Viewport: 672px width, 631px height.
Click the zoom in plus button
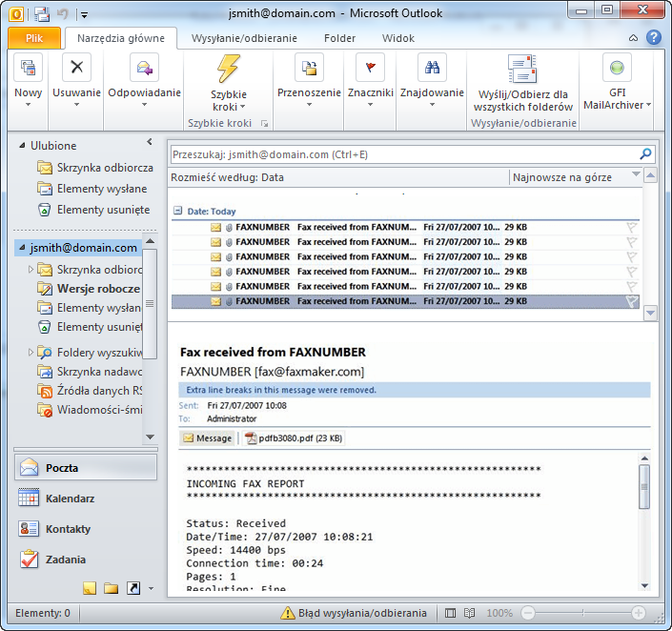tap(638, 613)
